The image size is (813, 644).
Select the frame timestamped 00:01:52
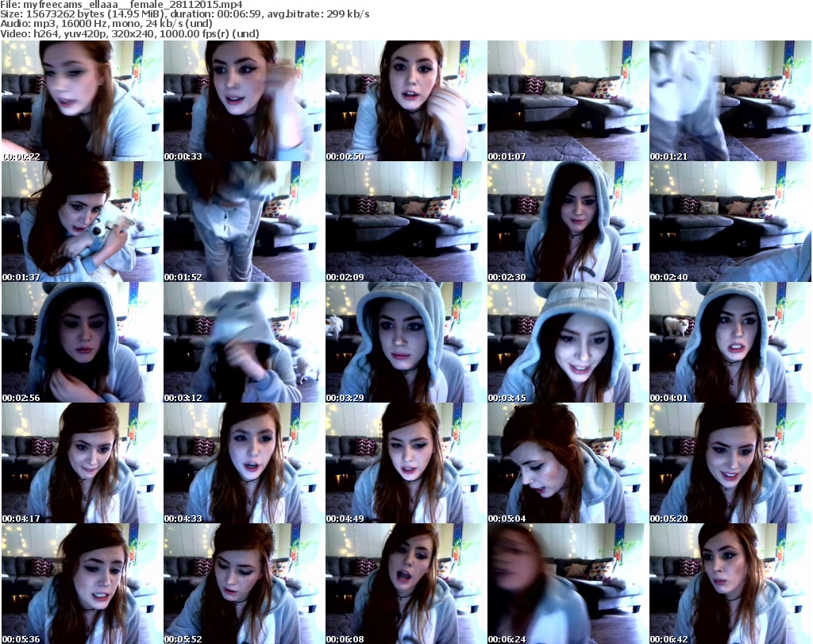[244, 222]
